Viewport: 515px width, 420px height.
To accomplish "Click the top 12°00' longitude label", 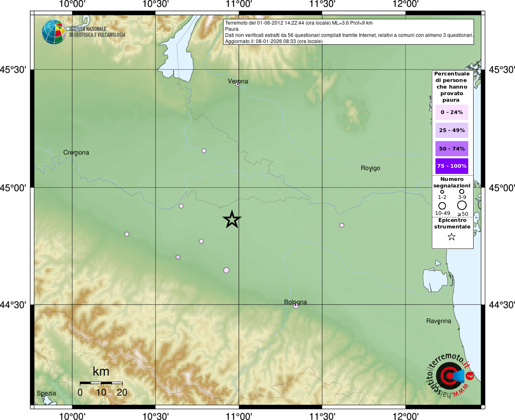I will (406, 4).
